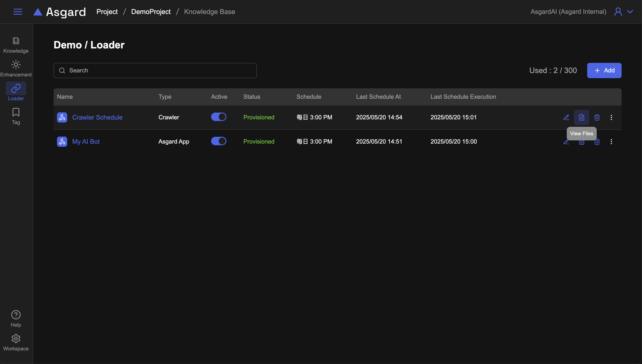Click trash icon for My AI Bot
The width and height of the screenshot is (642, 364).
(x=597, y=142)
